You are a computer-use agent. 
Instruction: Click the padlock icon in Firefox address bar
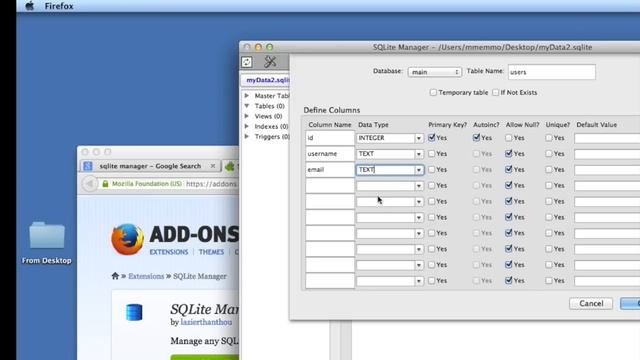105,184
